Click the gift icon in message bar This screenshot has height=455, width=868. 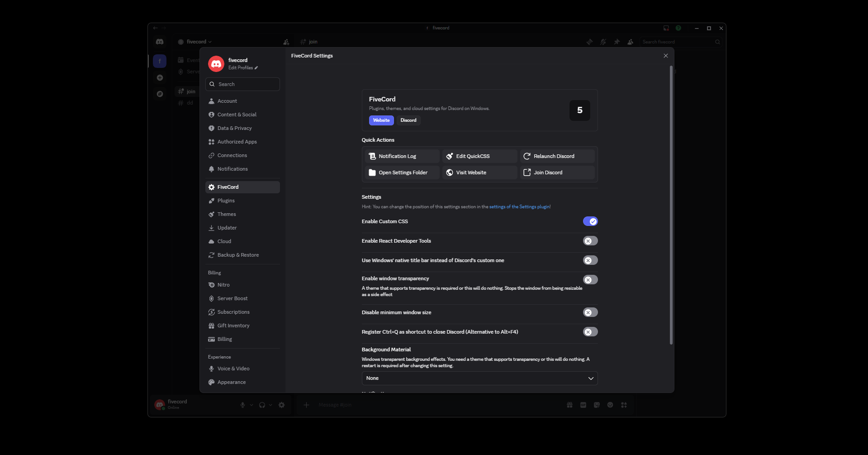[569, 405]
